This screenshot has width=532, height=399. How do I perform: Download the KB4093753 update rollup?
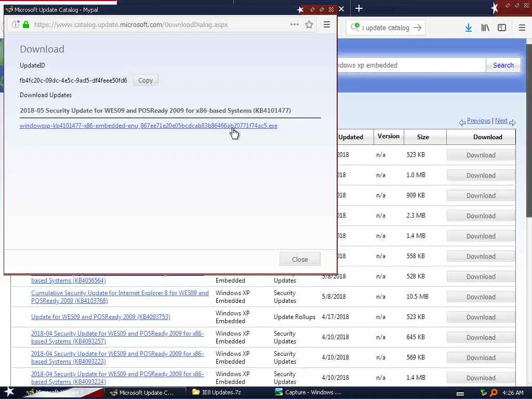481,317
